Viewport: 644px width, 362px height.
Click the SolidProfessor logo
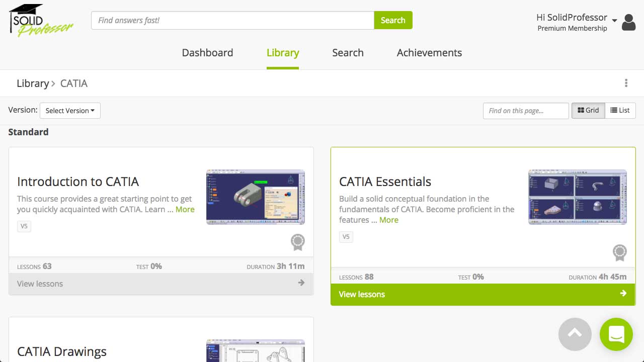tap(41, 21)
